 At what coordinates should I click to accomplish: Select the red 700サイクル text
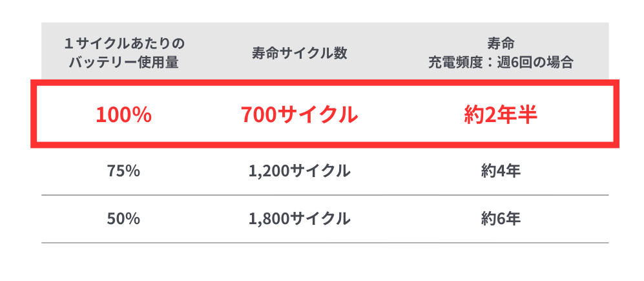(x=299, y=115)
